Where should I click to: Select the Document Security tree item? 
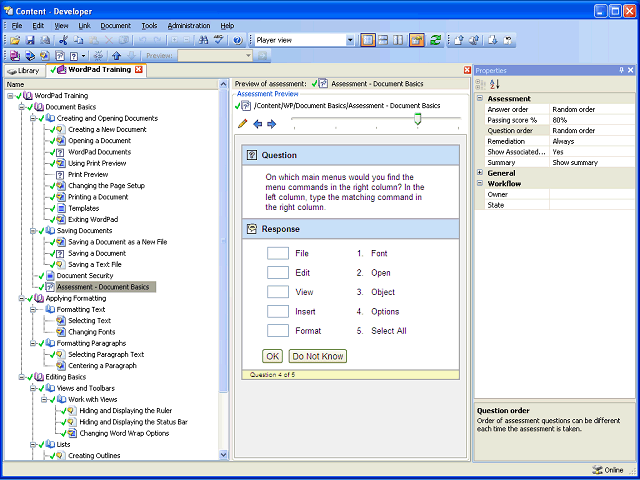coord(85,276)
